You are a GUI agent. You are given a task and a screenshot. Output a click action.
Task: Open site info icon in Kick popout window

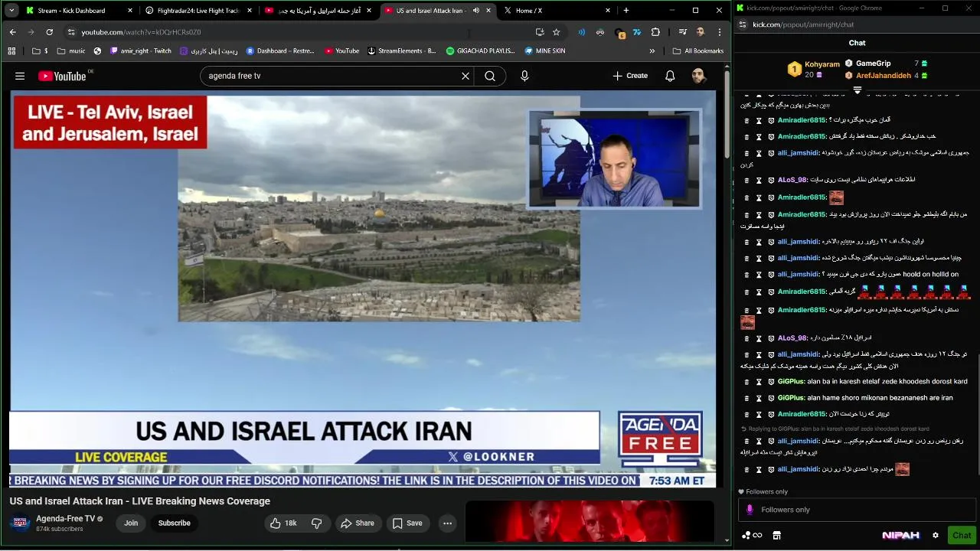click(742, 24)
